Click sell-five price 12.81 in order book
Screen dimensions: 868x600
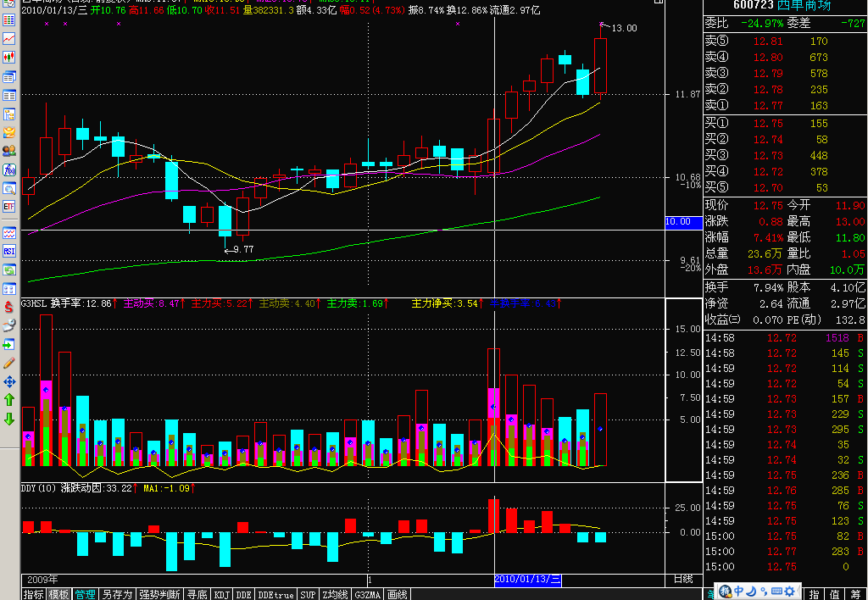(768, 41)
